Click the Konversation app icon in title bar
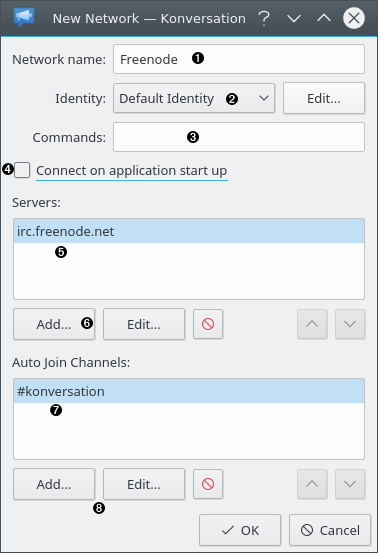 [24, 17]
